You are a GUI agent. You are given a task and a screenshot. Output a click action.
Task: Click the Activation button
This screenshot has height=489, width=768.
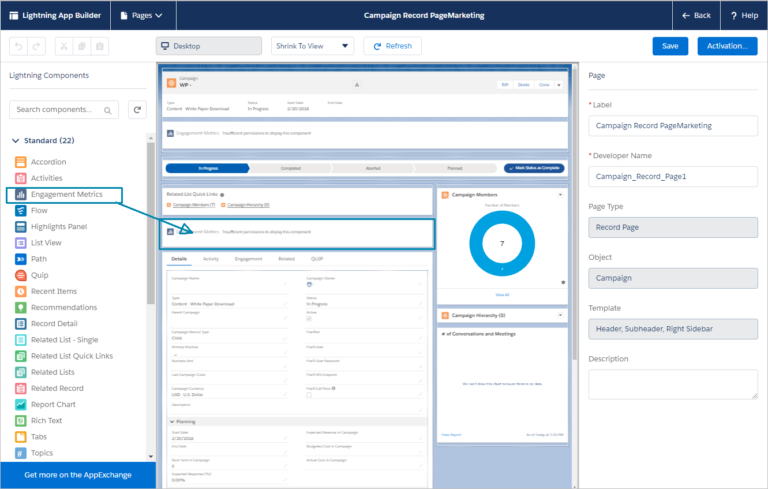coord(727,46)
